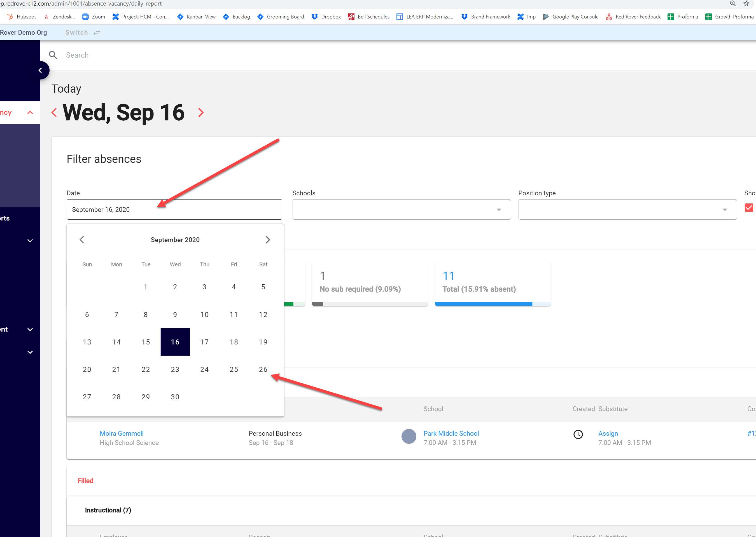Select September 26 in the calendar
Viewport: 756px width, 537px height.
coord(263,369)
